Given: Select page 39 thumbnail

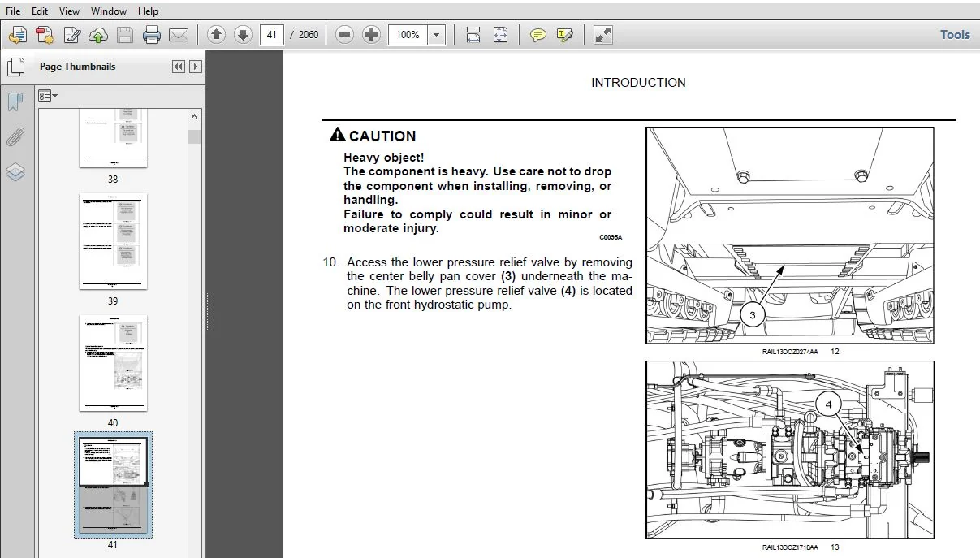Looking at the screenshot, I should click(113, 241).
